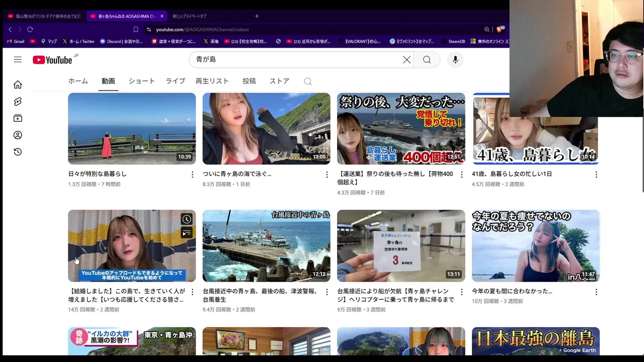Open the helicopter ticket number 3 thumbnail
644x362 pixels.
(401, 246)
